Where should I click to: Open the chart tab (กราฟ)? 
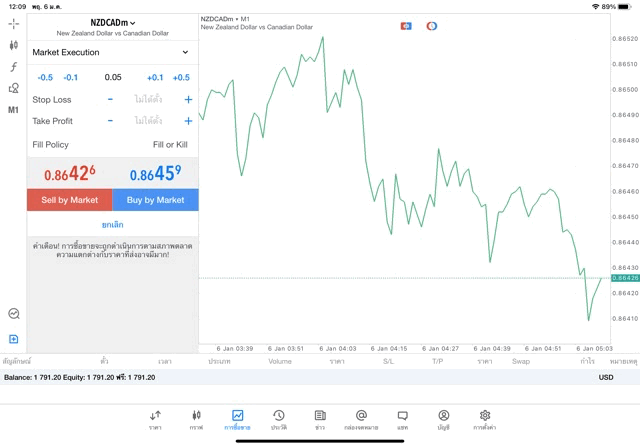(196, 420)
